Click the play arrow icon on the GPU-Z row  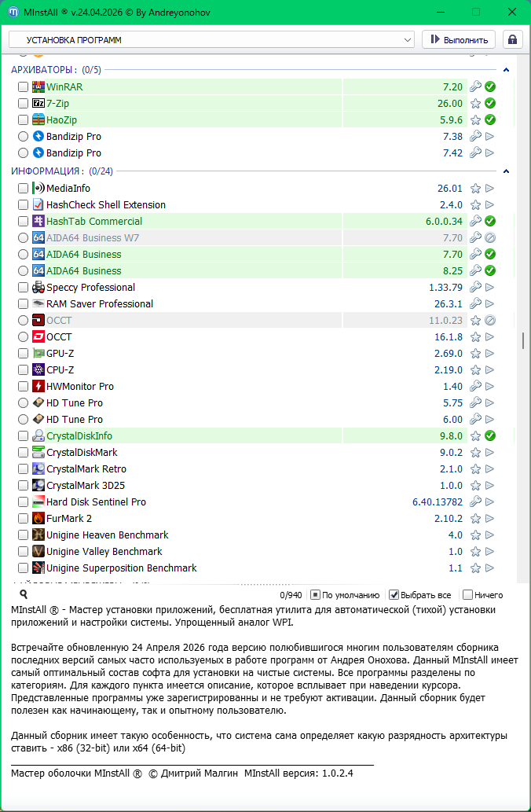(490, 354)
